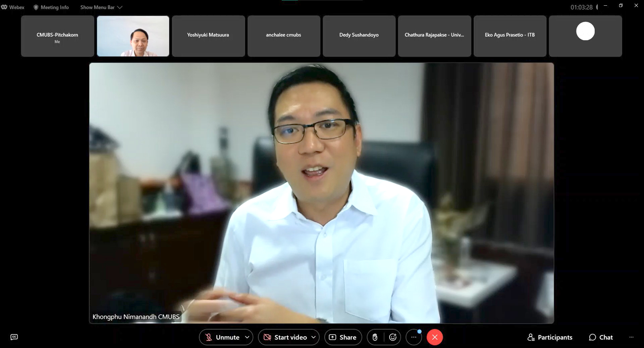644x348 pixels.
Task: Select Dedy Sushandoyo participant tile
Action: point(359,36)
